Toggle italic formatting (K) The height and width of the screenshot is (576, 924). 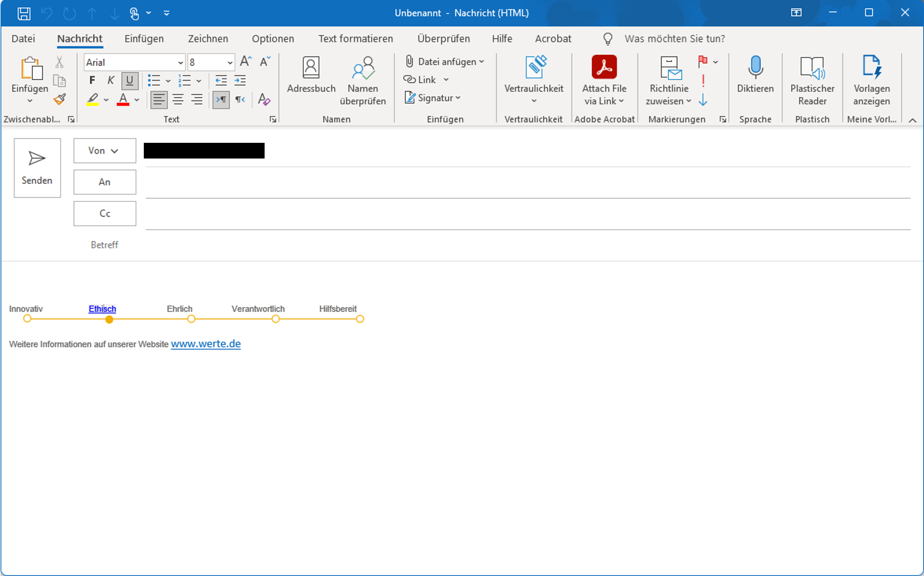click(x=111, y=81)
